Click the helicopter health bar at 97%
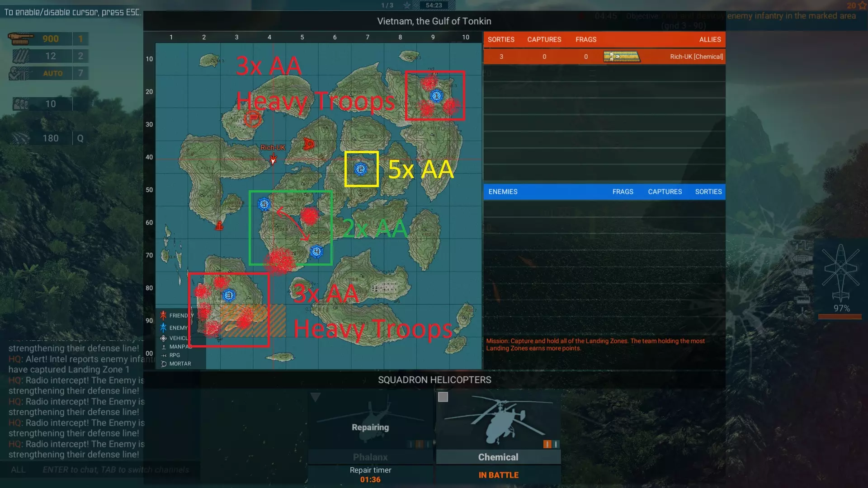This screenshot has width=868, height=488. [840, 317]
